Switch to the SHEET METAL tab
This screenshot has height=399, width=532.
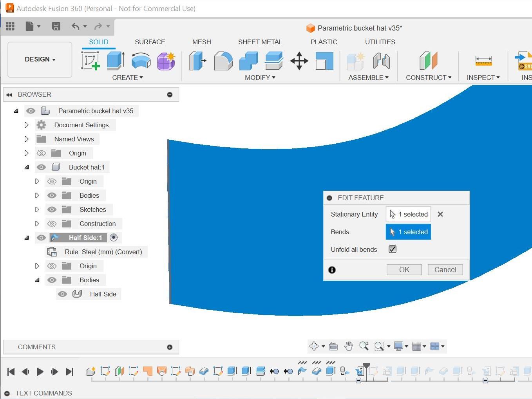[260, 42]
